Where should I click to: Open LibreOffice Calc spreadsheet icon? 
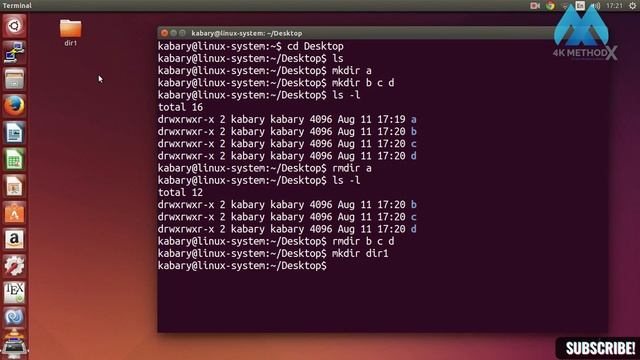(14, 160)
